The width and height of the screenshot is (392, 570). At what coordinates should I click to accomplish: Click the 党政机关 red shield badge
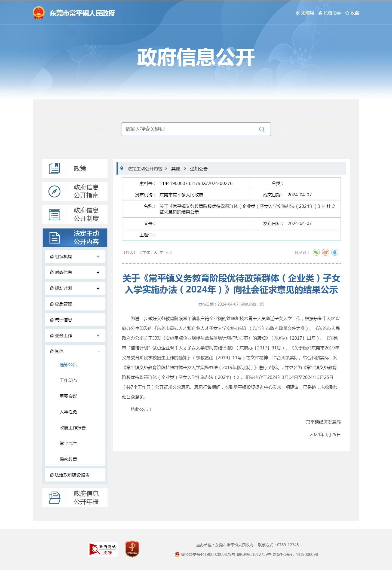click(132, 549)
